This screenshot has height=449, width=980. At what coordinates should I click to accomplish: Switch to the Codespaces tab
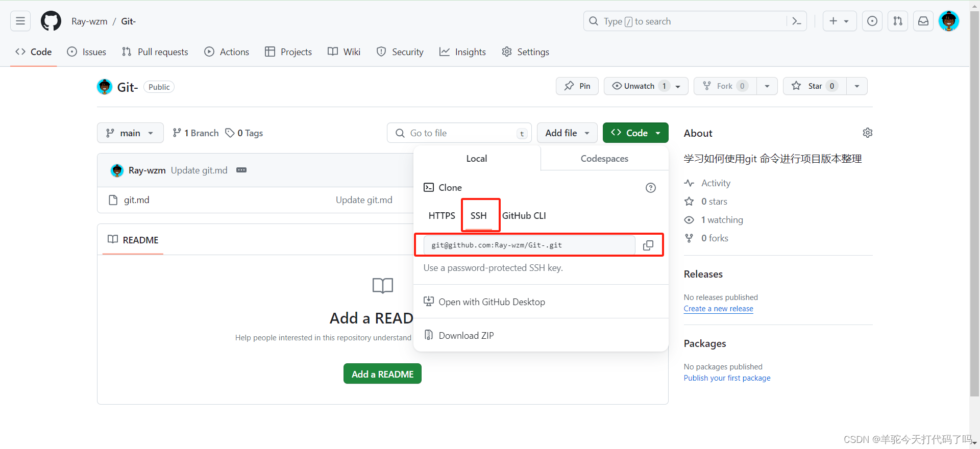(604, 159)
